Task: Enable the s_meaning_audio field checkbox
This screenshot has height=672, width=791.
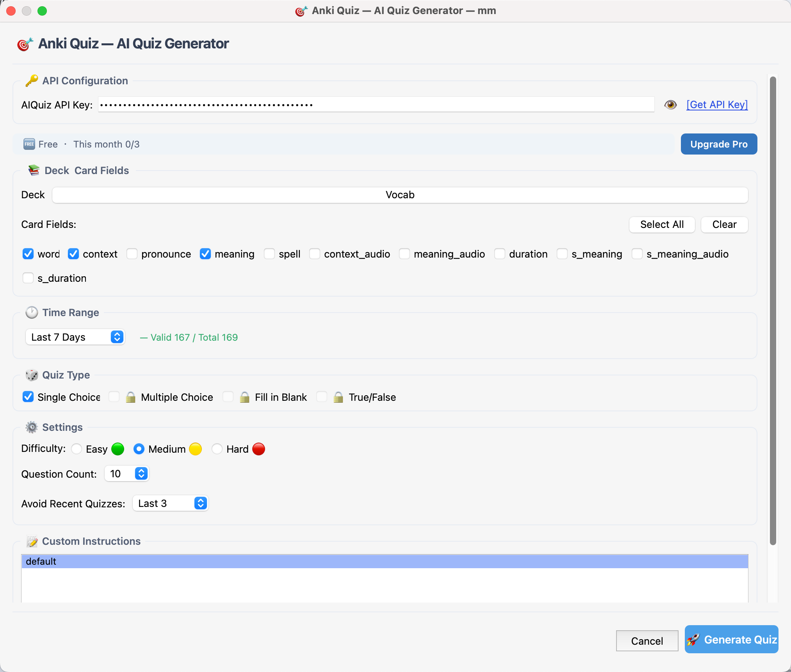Action: click(637, 254)
